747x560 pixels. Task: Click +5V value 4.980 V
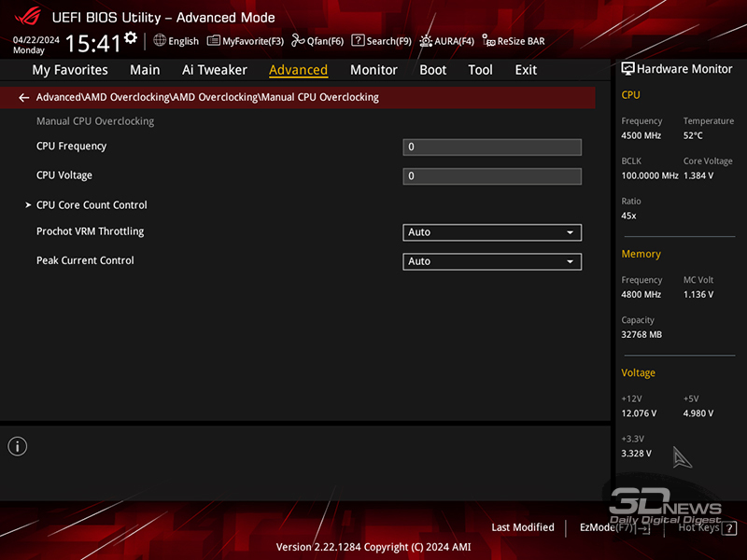pos(698,413)
